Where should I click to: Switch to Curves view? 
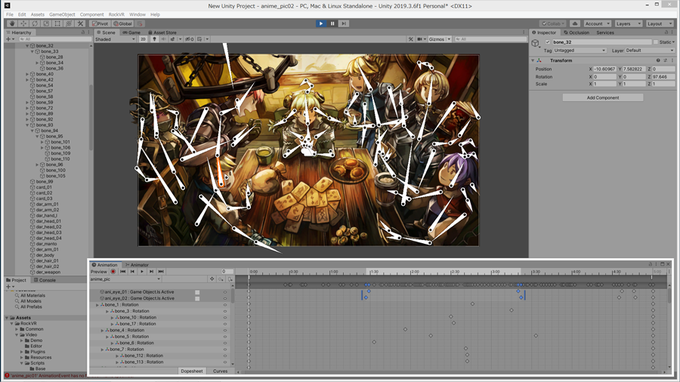coord(220,371)
